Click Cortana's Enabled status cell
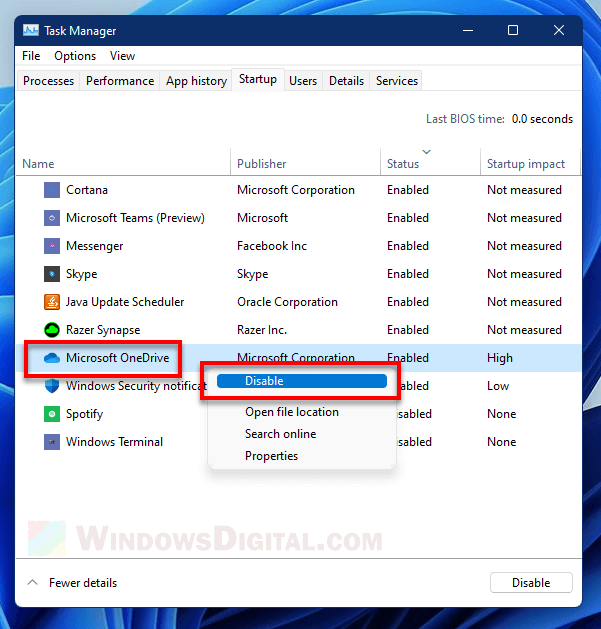 point(408,190)
